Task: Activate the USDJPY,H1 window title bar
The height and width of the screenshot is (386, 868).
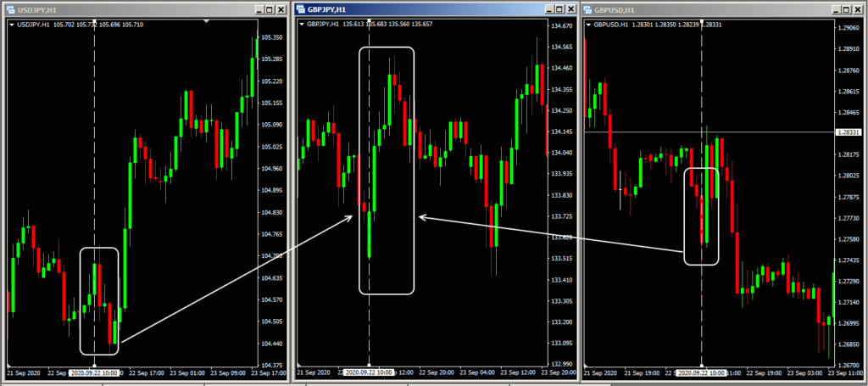Action: click(127, 9)
